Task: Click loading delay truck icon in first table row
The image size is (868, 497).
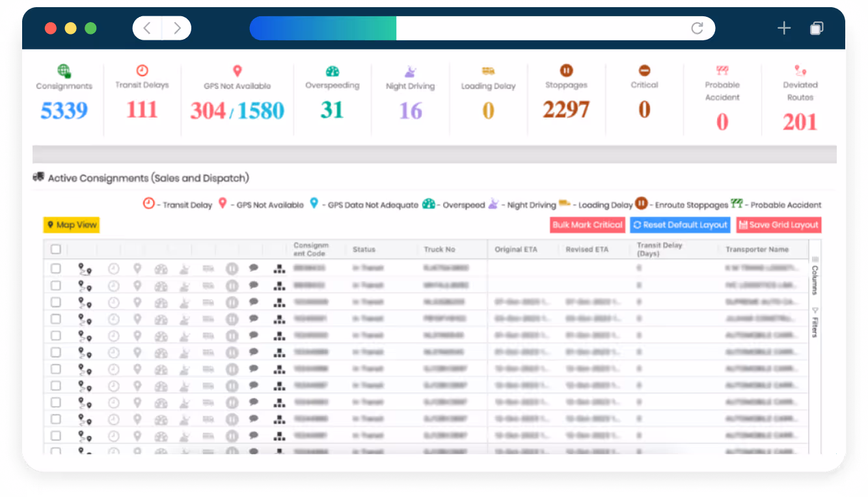Action: (x=208, y=268)
